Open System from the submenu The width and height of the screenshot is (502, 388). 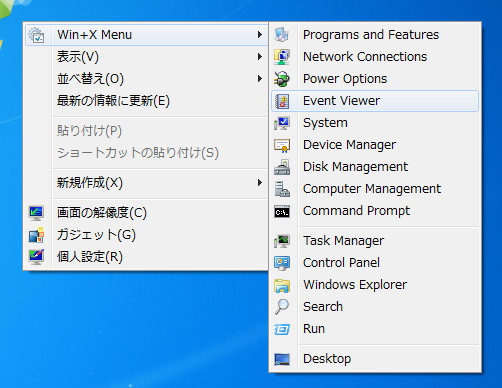(375, 123)
